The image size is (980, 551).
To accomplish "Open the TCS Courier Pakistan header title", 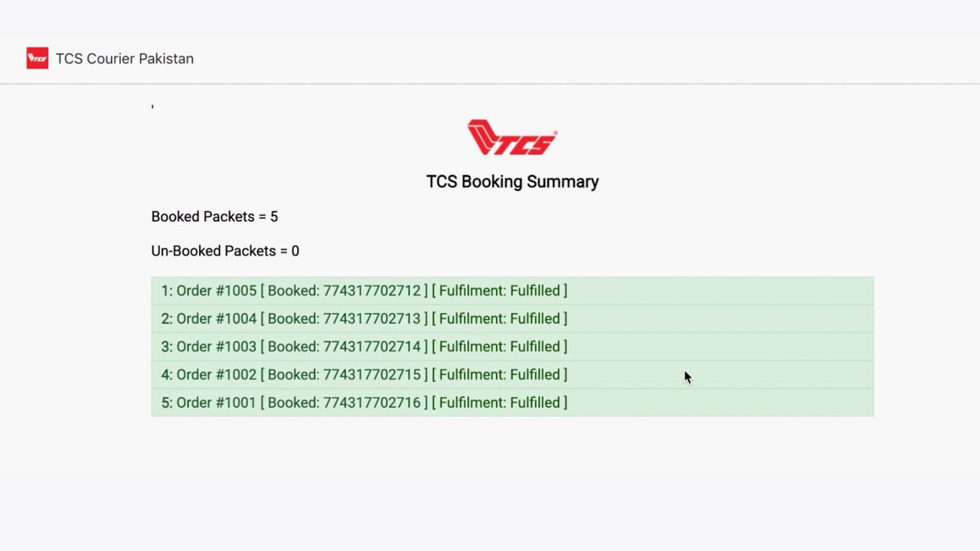I will click(x=125, y=59).
